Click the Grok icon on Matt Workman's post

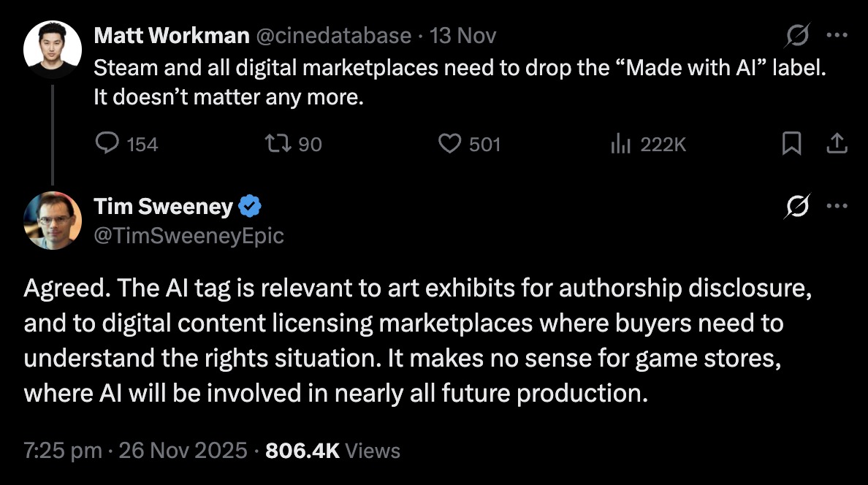tap(797, 35)
